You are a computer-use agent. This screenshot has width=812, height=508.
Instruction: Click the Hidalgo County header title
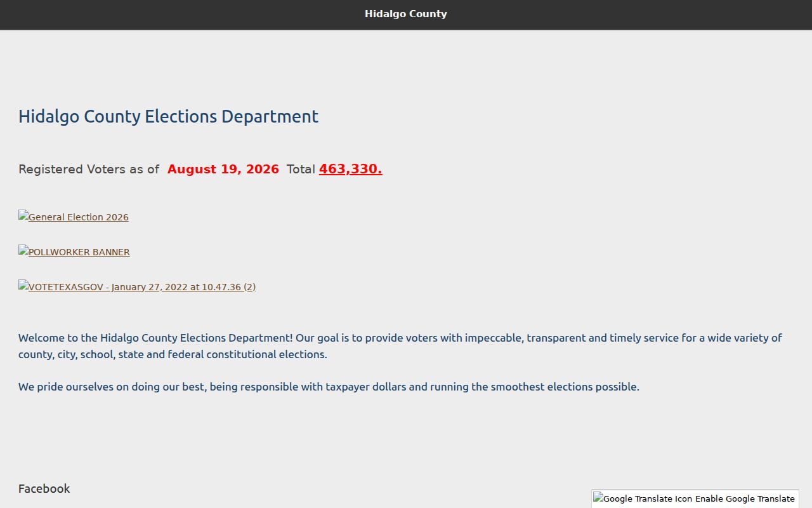pos(405,14)
